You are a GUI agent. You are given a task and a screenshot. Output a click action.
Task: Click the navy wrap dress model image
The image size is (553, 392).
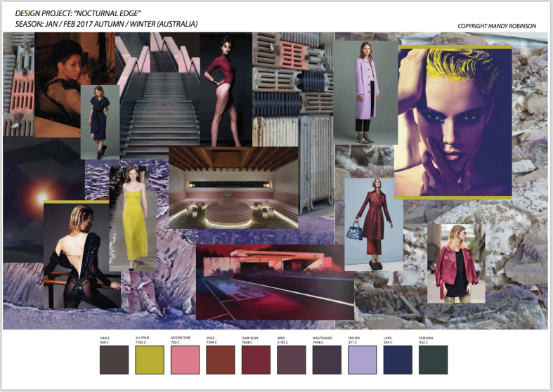pos(100,122)
